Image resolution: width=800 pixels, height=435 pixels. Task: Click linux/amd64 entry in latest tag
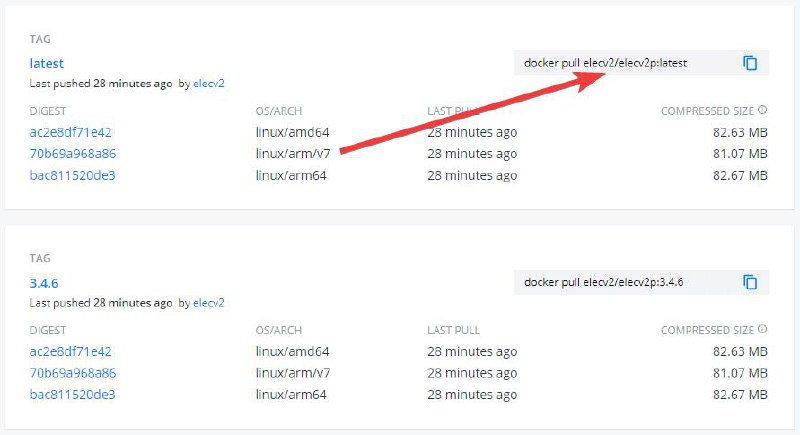coord(292,133)
